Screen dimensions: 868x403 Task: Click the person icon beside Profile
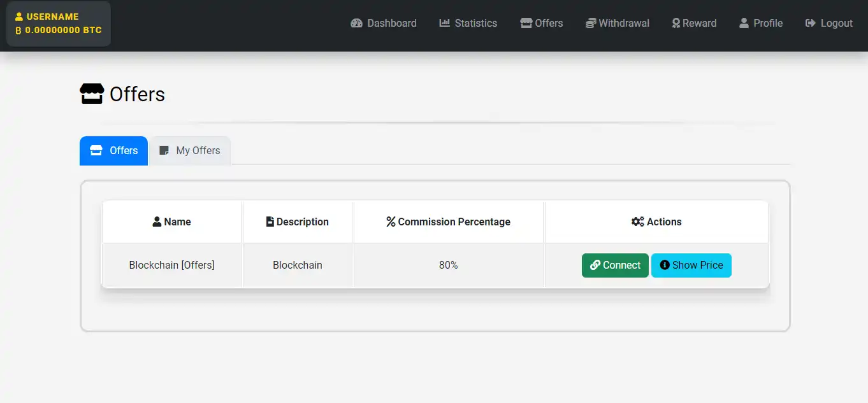click(744, 24)
